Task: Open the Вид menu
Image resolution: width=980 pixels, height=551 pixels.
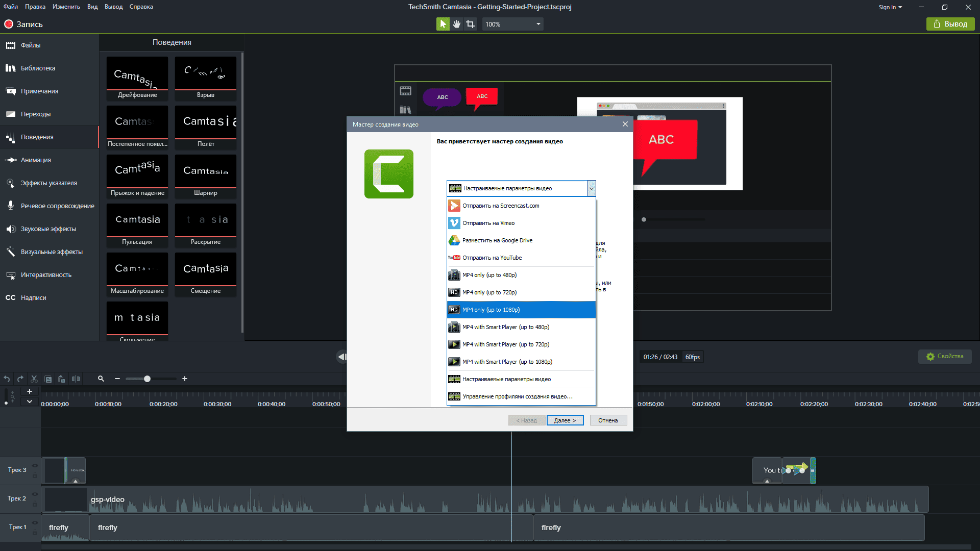Action: [x=92, y=7]
